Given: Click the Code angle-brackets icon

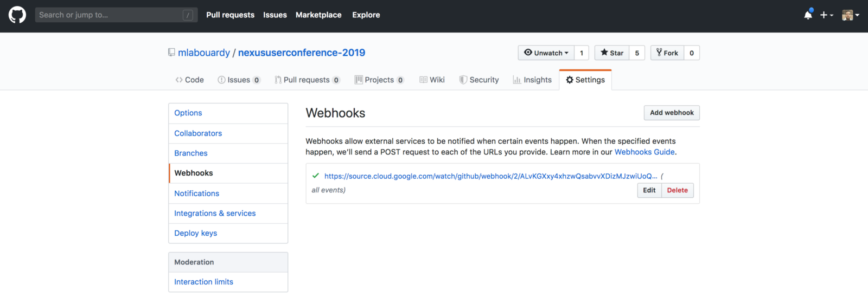Looking at the screenshot, I should point(179,80).
